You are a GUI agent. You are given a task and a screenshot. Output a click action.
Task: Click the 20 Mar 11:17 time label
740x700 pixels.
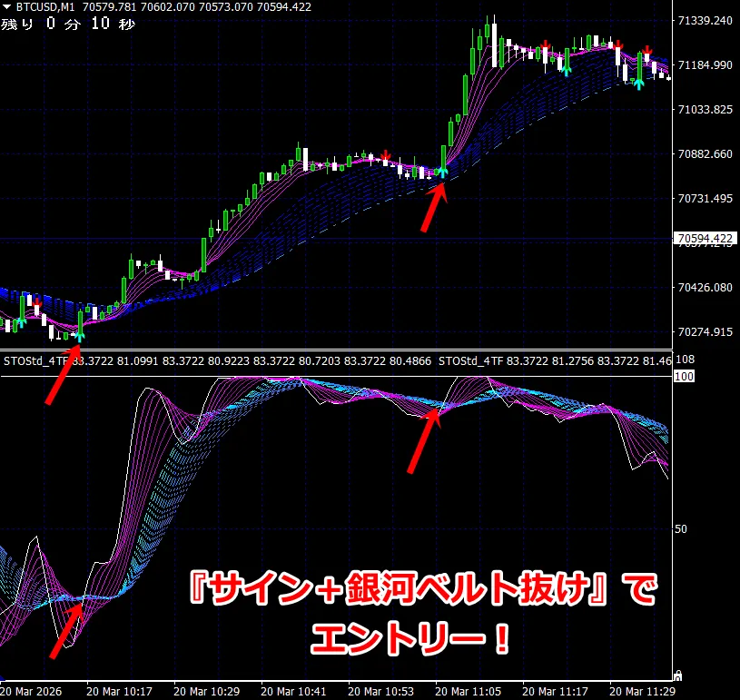[x=555, y=692]
